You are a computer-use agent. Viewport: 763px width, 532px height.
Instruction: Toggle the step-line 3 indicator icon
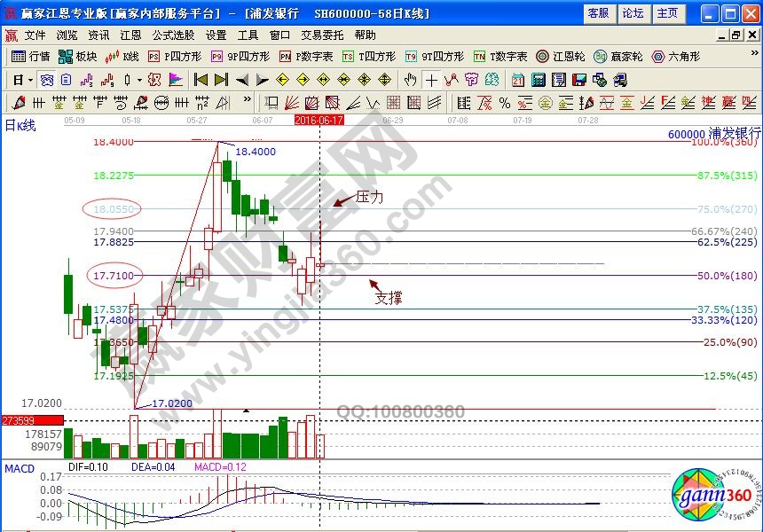87,80
